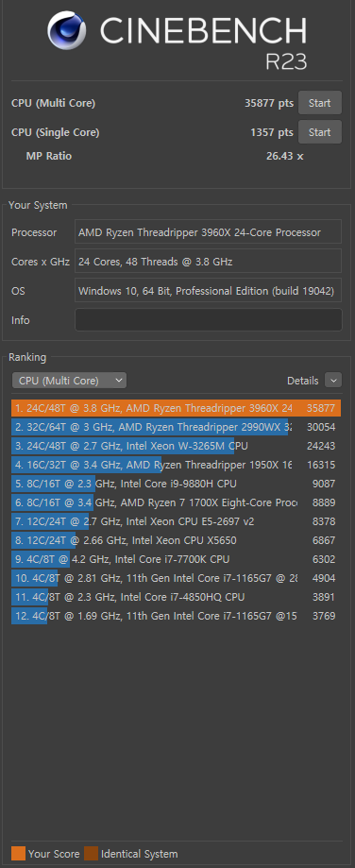Select the Xeon W-3265M ranking row
The width and height of the screenshot is (355, 868).
click(x=176, y=446)
